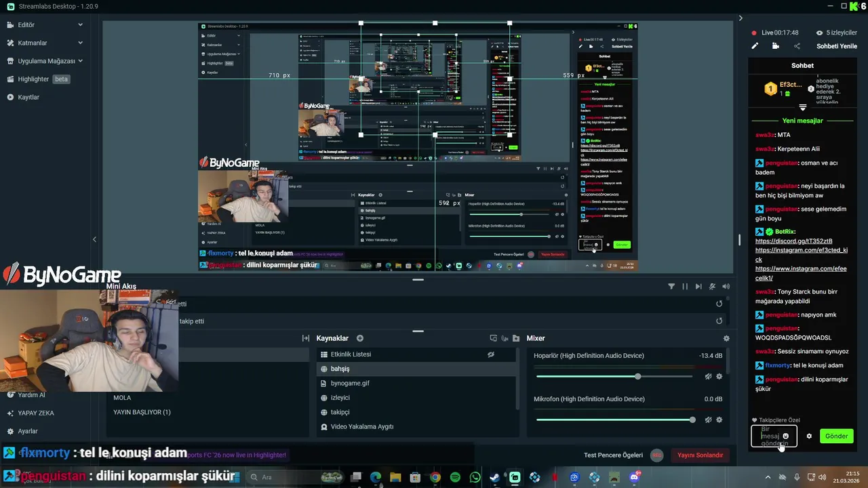Open Discord from the taskbar
This screenshot has height=488, width=868.
[x=635, y=477]
